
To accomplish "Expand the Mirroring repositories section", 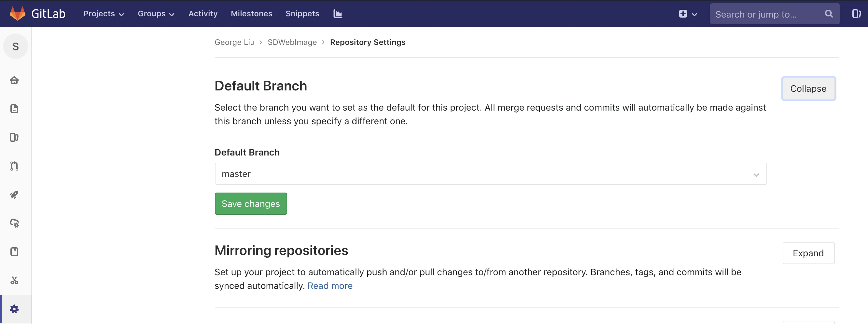I will click(x=808, y=253).
